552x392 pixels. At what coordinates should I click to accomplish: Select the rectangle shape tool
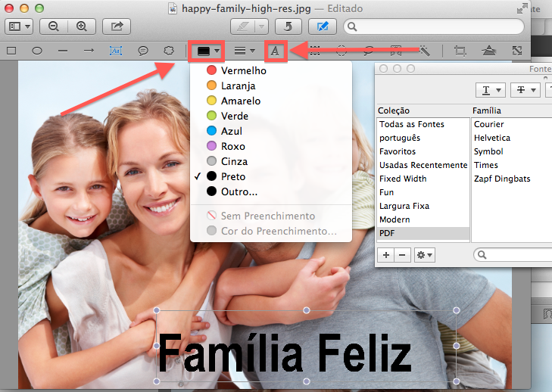coord(11,51)
